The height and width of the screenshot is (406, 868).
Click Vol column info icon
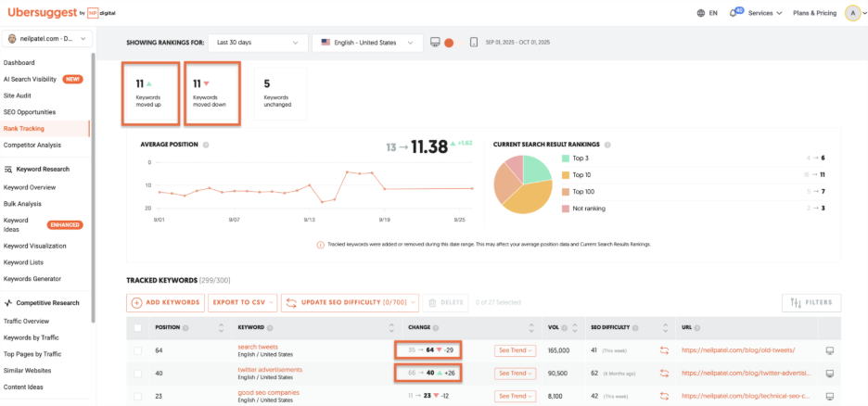[x=563, y=327]
